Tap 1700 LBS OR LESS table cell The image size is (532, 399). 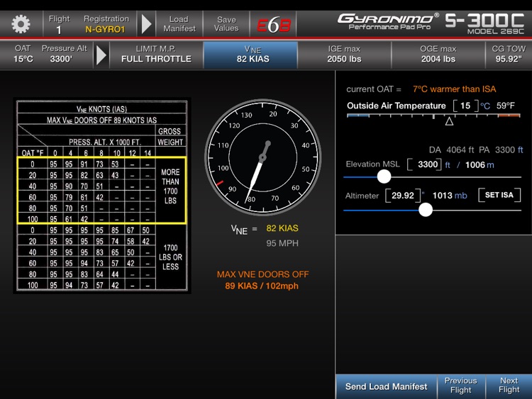pos(170,257)
